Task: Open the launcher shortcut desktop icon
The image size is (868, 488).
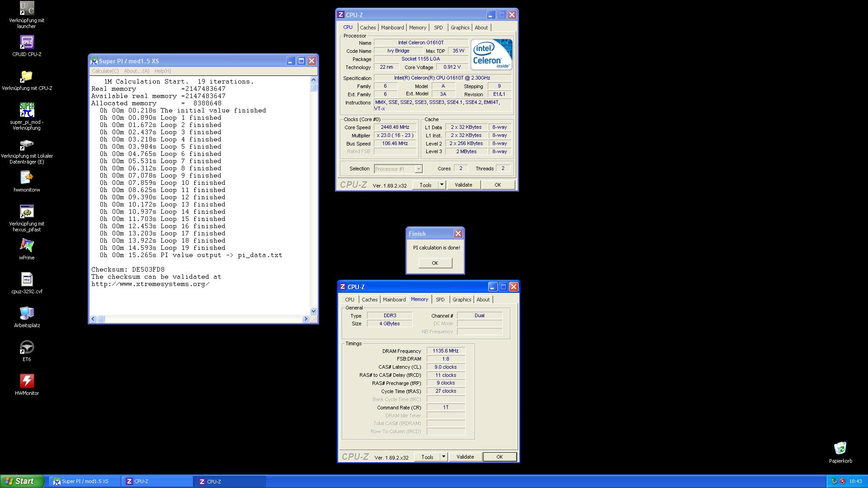Action: coord(27,9)
